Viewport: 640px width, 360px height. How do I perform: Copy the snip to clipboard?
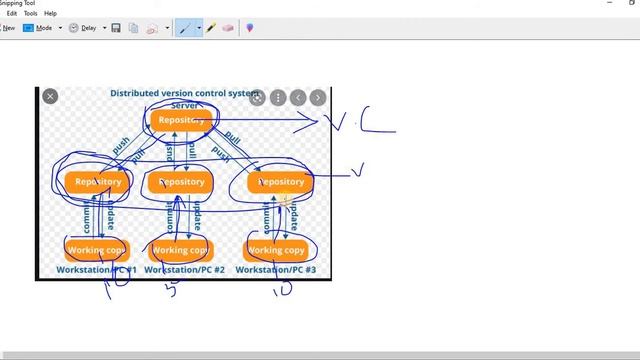pyautogui.click(x=133, y=28)
